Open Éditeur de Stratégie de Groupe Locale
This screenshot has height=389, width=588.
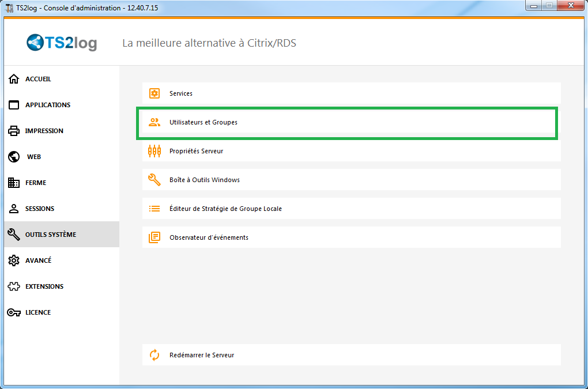pos(352,209)
